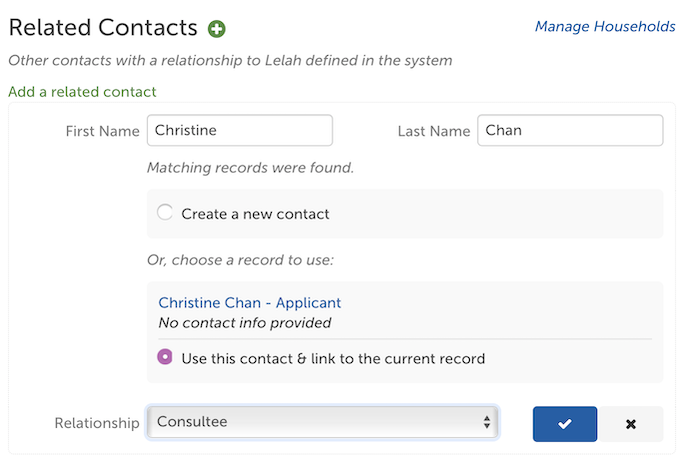Select the Create a new contact radio

(165, 212)
